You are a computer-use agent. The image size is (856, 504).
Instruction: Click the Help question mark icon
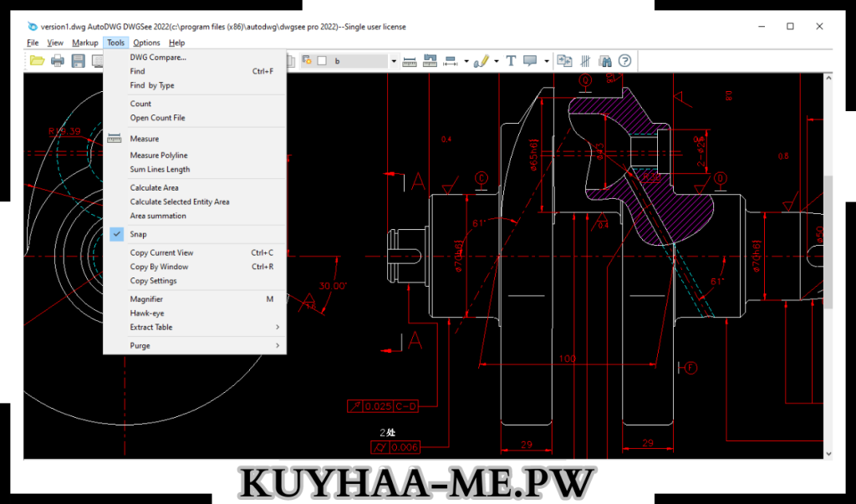pos(624,61)
